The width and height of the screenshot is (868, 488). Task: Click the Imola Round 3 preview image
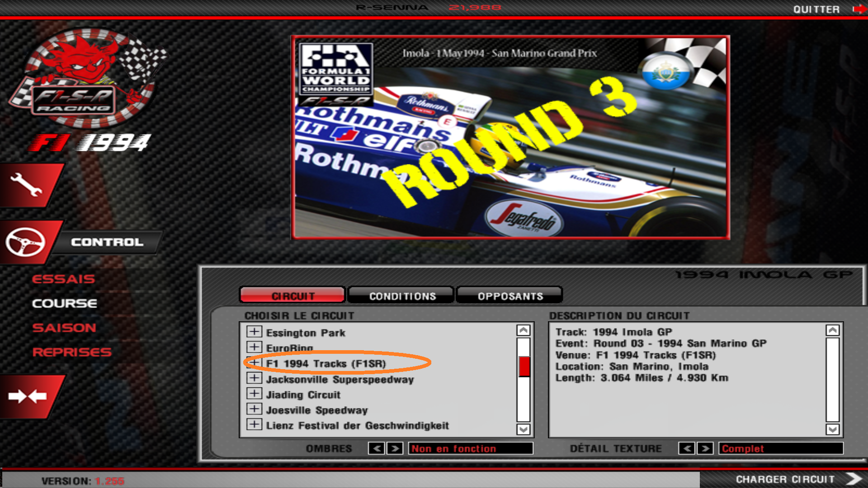510,137
